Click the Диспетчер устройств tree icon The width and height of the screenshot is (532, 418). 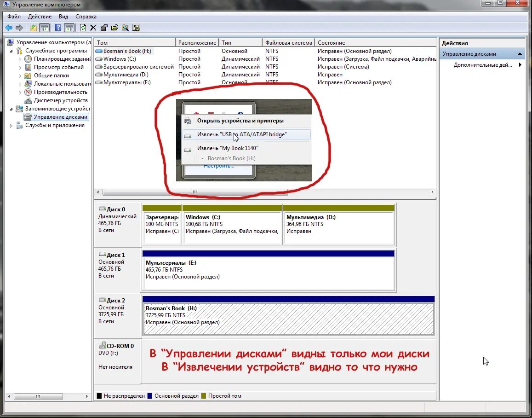click(x=28, y=100)
